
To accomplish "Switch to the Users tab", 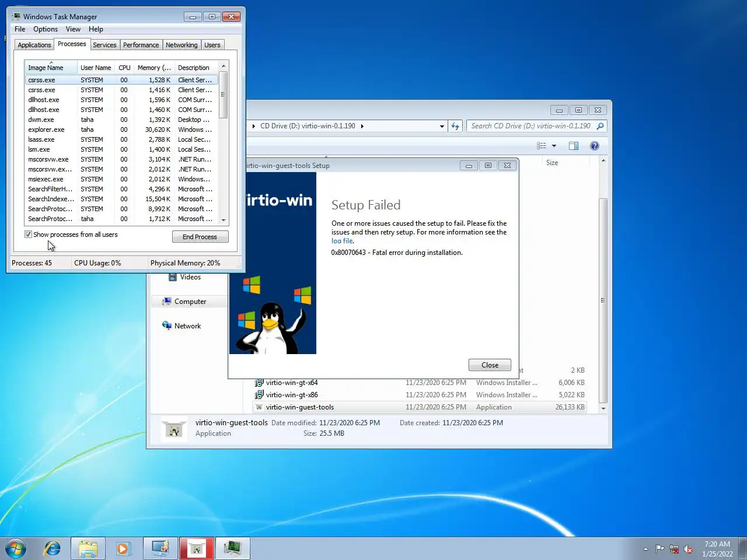I will 212,45.
